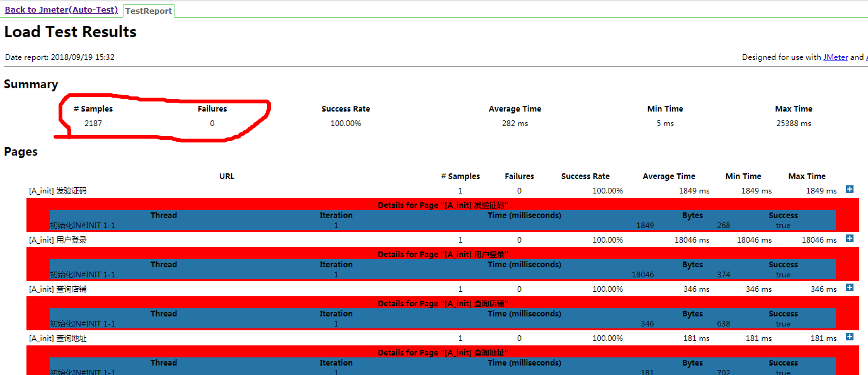Click the Success header in 发验证码 details
Viewport: 868px width, 375px height.
[783, 216]
